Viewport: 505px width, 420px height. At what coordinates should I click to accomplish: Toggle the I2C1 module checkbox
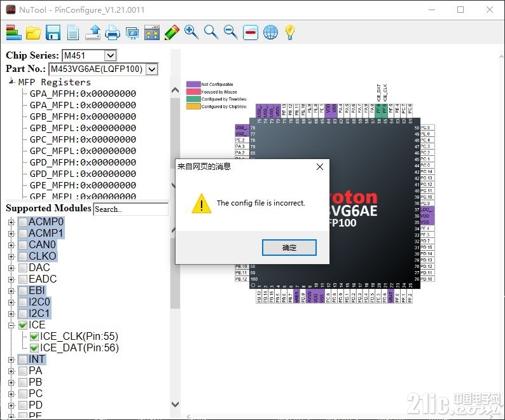(x=23, y=314)
